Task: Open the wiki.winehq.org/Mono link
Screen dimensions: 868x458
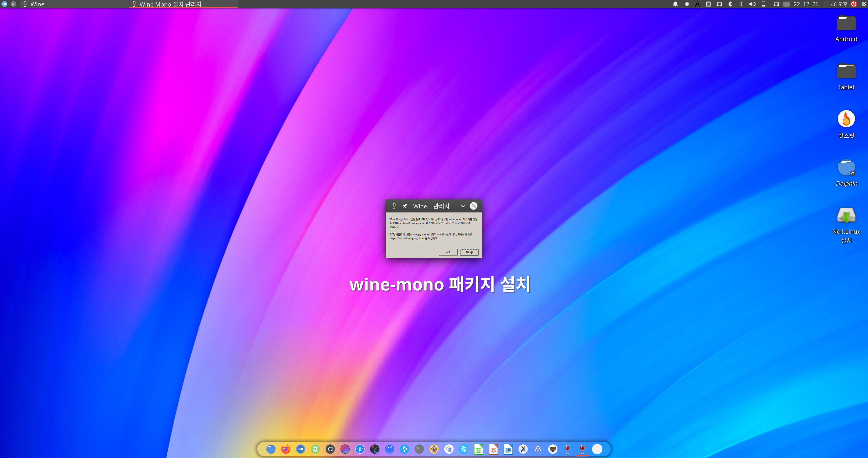Action: (407, 239)
